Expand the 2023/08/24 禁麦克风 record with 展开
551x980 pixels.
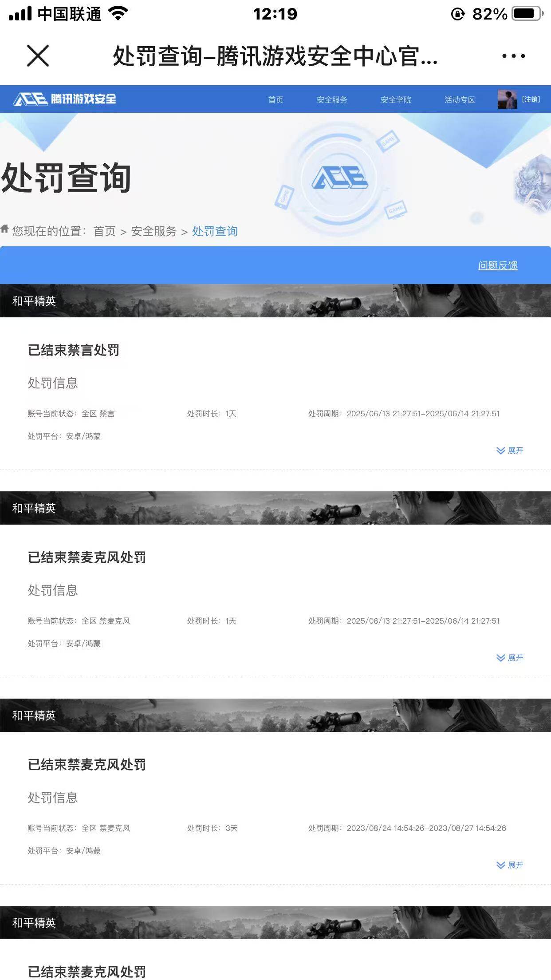click(510, 865)
